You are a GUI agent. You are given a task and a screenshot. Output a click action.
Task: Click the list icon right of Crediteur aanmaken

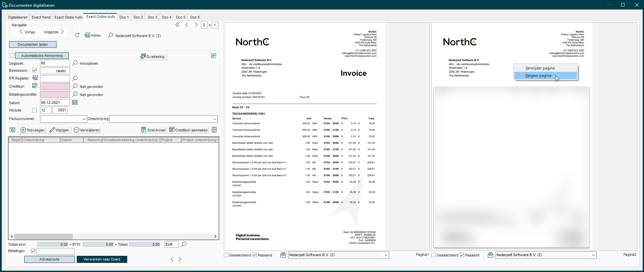pos(214,130)
